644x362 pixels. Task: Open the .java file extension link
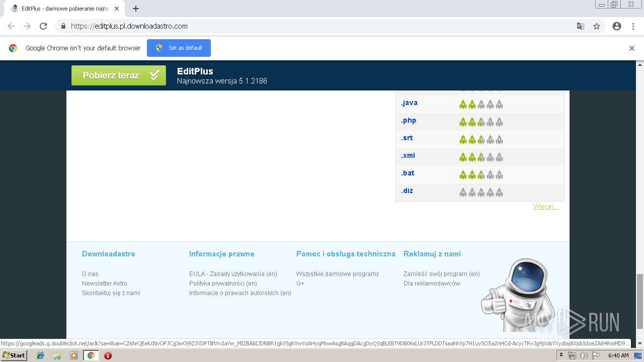[x=409, y=103]
